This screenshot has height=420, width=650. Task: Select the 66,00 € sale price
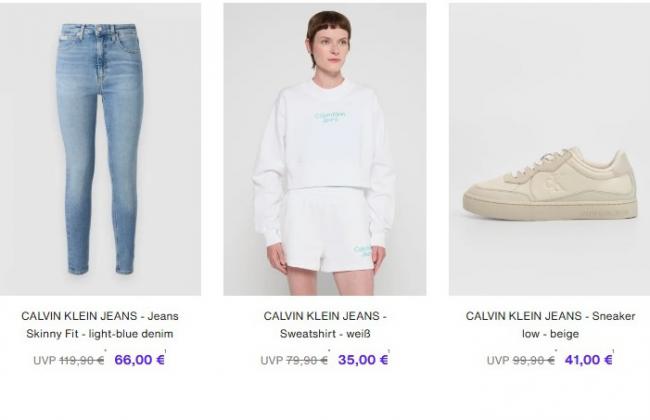tap(140, 359)
